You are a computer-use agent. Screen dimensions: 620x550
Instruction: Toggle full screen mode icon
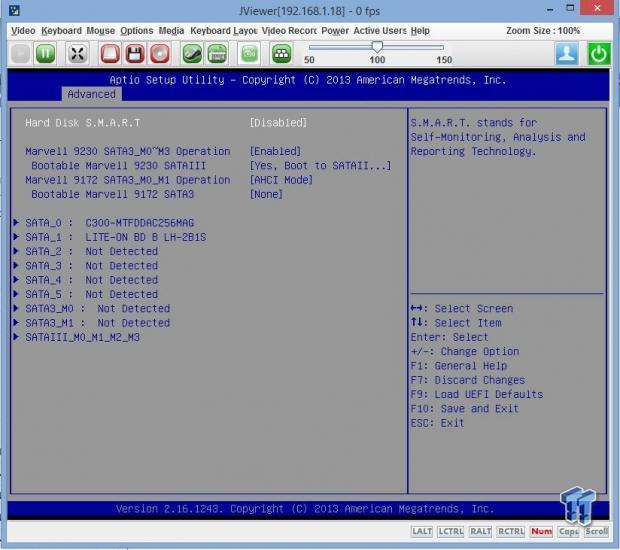click(77, 53)
